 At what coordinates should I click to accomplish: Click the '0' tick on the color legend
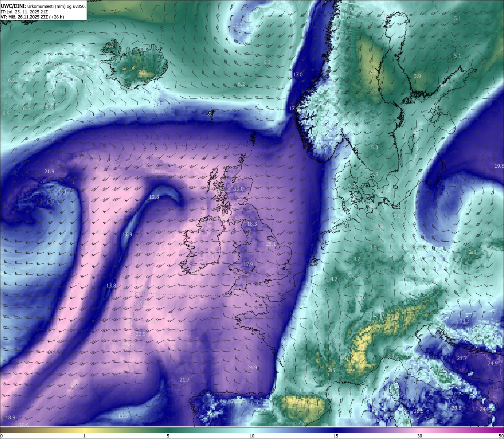pos(2,436)
